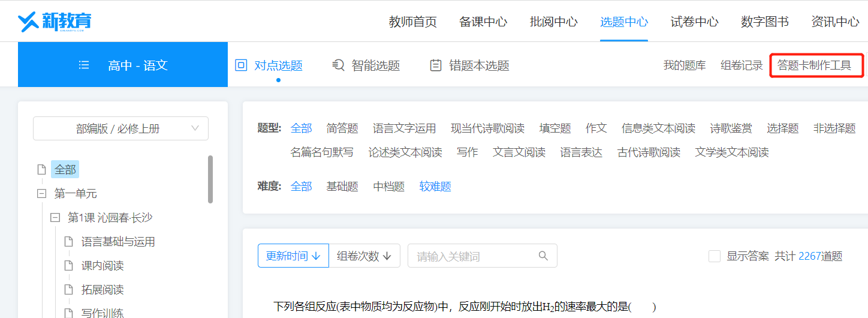Click the 对点选题 square icon
This screenshot has height=318, width=868.
pyautogui.click(x=241, y=65)
